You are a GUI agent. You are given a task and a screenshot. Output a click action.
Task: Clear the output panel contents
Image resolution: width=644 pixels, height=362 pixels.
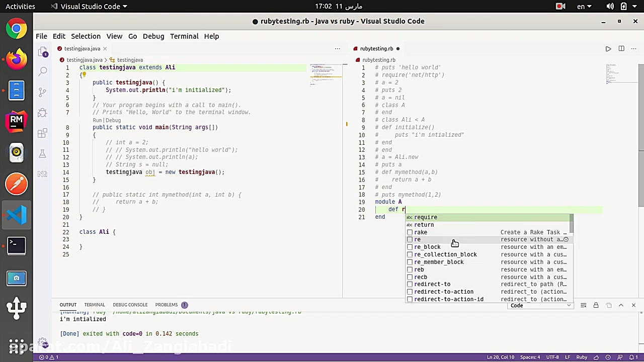pyautogui.click(x=584, y=305)
